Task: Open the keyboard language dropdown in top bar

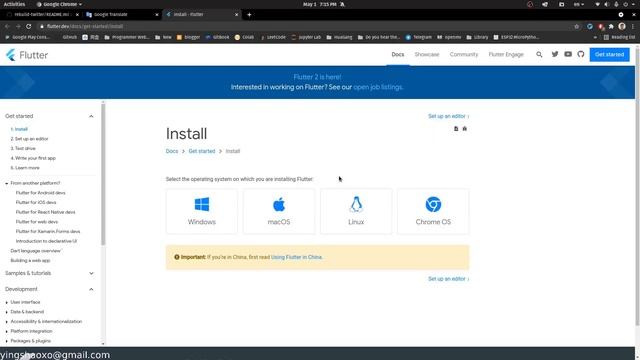Action: tap(579, 4)
